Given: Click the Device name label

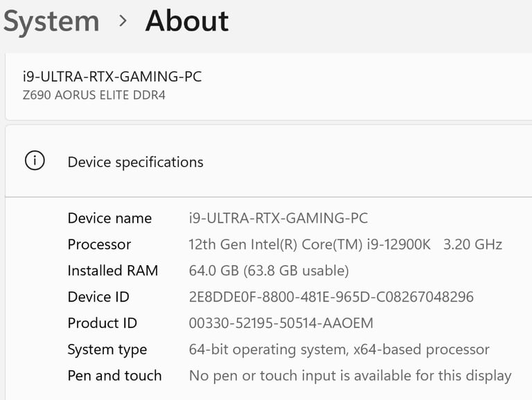Looking at the screenshot, I should [x=109, y=218].
